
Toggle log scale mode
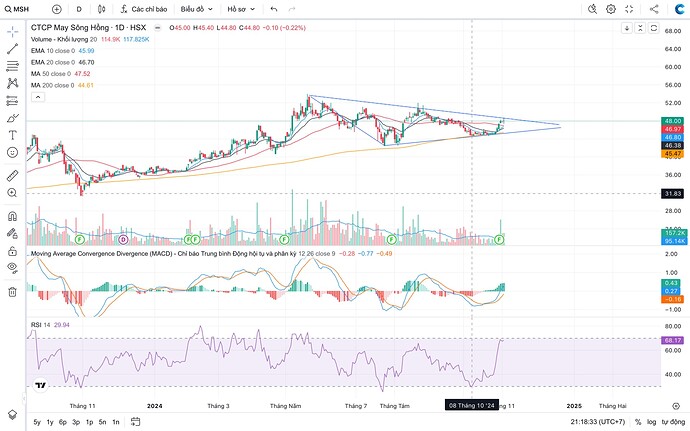point(652,422)
